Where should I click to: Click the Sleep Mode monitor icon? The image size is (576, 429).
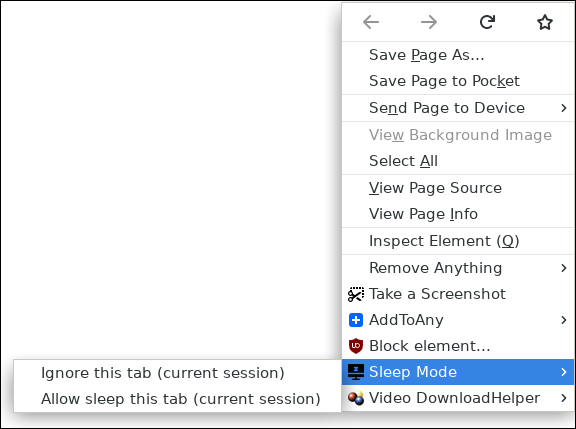356,372
